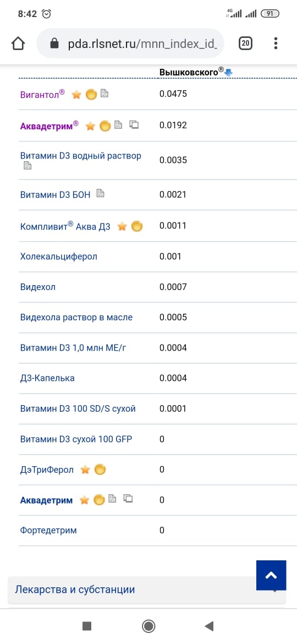Open the Д3-Капелька link

pyautogui.click(x=47, y=378)
